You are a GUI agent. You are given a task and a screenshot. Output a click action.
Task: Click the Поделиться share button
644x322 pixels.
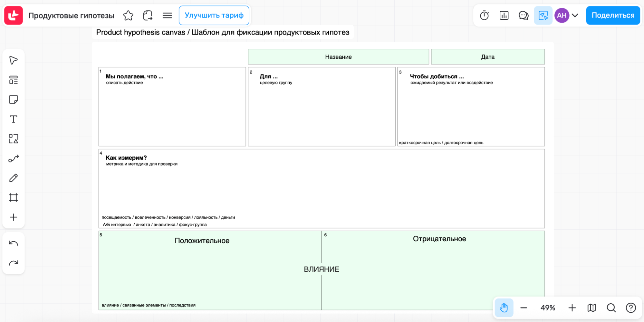coord(613,15)
